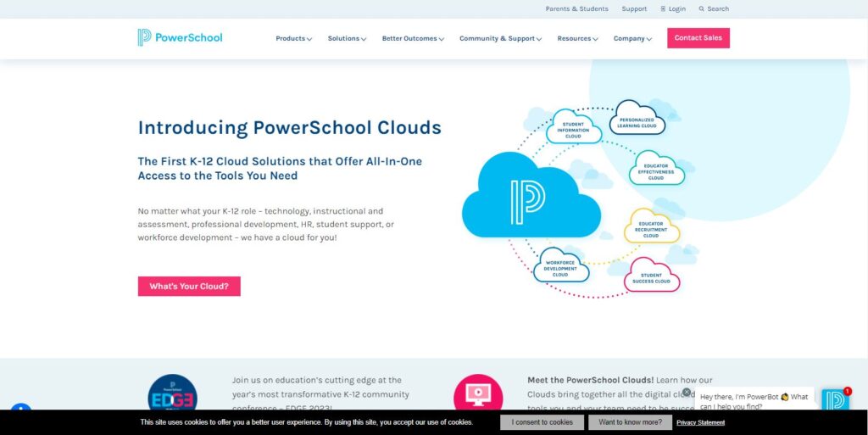This screenshot has width=868, height=435.
Task: Open the PowerBot chat widget icon
Action: 835,399
